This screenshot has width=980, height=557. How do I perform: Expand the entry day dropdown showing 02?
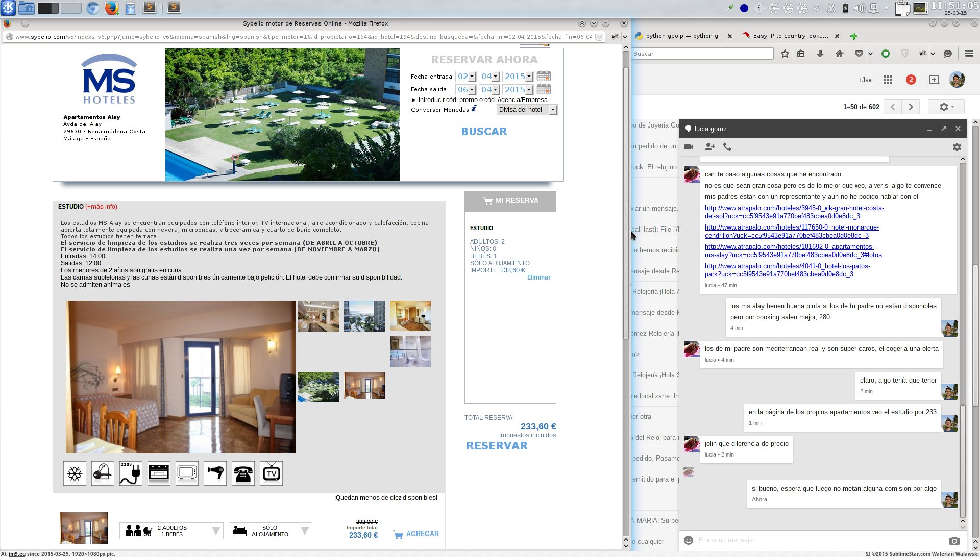pos(466,77)
